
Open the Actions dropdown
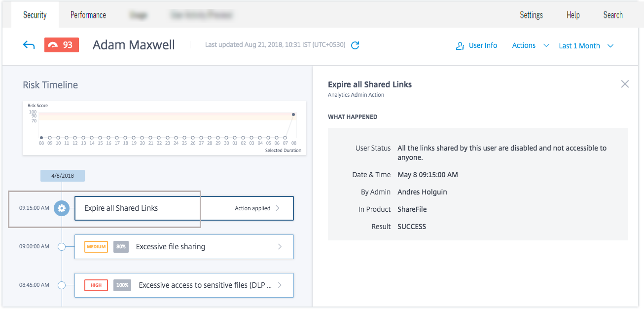[530, 45]
